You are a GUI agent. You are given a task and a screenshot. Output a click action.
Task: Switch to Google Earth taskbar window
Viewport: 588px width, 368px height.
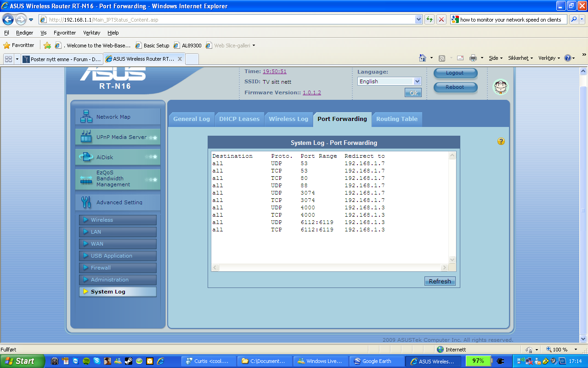(x=377, y=361)
